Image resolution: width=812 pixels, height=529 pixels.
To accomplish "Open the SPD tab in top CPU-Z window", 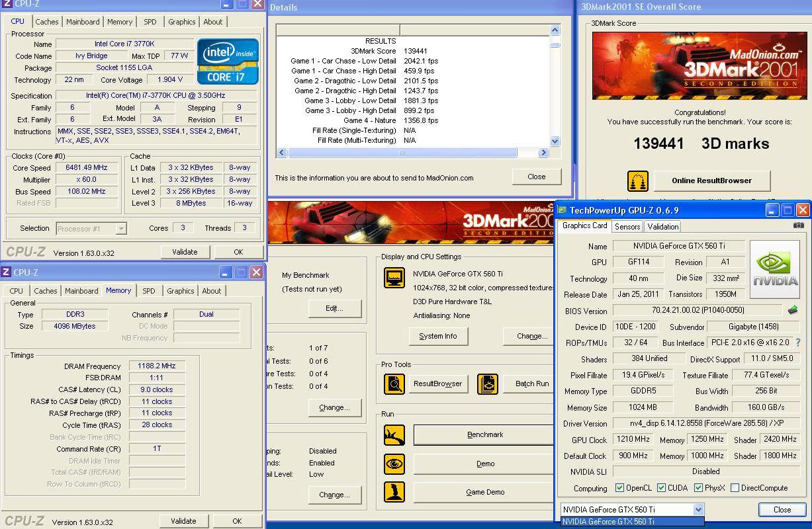I will [150, 22].
